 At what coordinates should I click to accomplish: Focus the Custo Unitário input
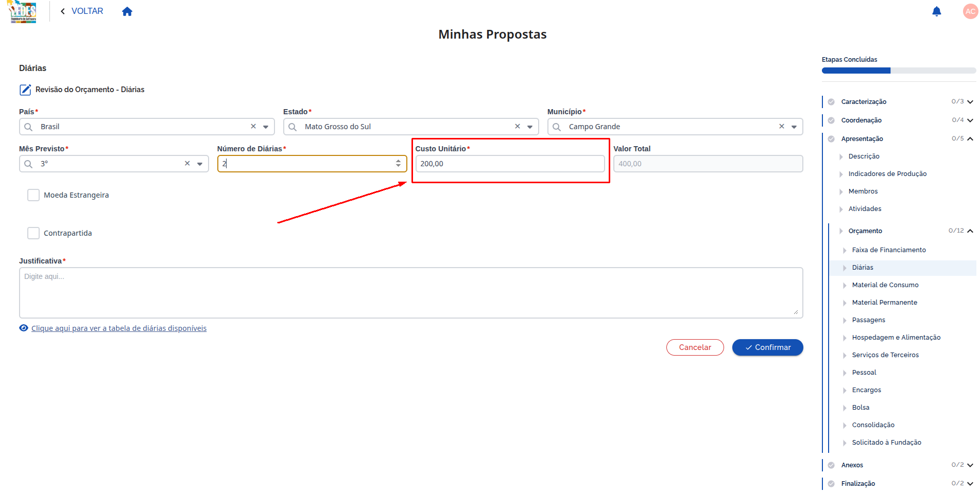510,164
